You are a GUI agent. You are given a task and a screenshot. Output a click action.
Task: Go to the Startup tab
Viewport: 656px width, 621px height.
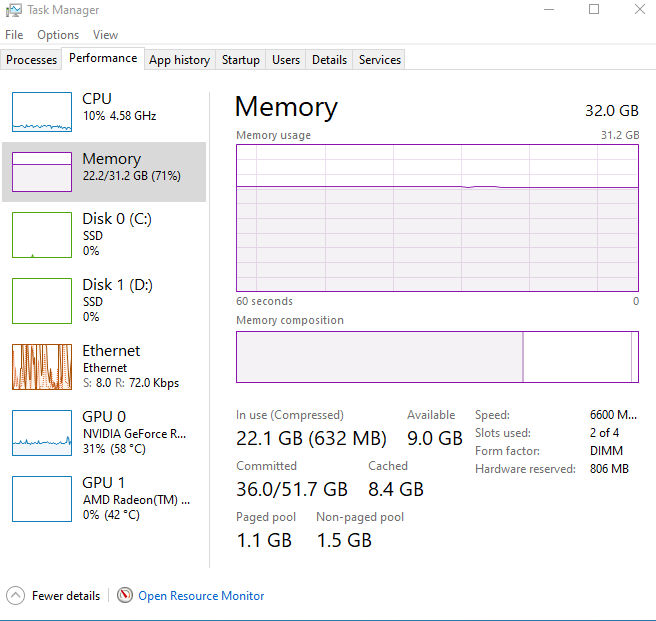(x=240, y=60)
